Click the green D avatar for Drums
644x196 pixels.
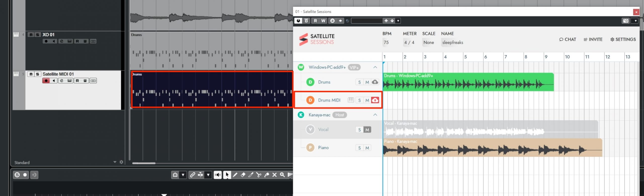310,82
